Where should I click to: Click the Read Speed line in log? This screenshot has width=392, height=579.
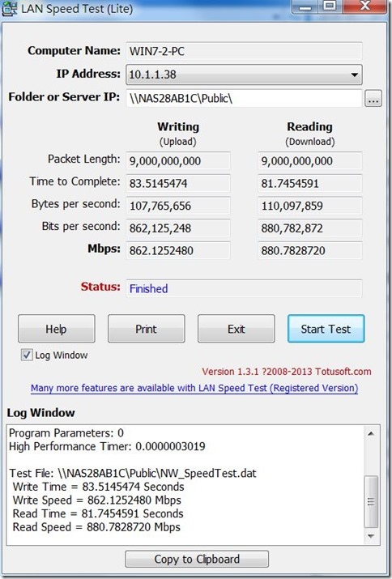pyautogui.click(x=96, y=527)
